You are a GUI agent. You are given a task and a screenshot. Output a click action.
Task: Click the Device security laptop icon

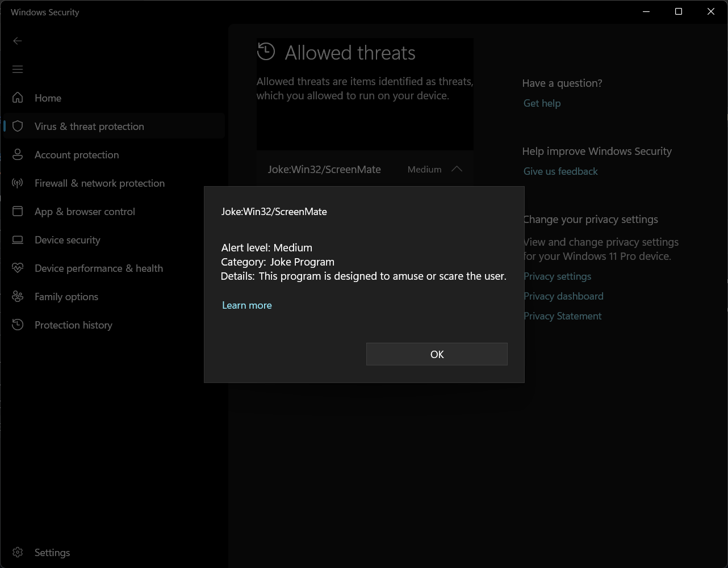pos(18,239)
